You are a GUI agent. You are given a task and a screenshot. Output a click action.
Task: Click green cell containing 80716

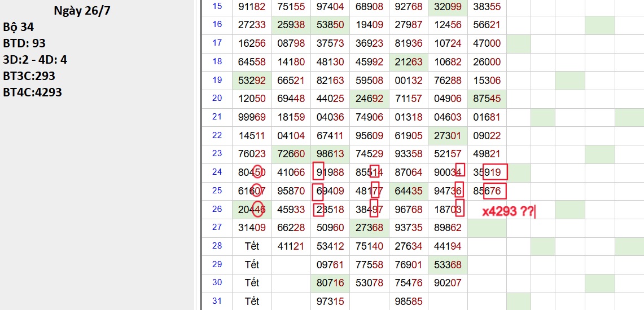(x=330, y=283)
